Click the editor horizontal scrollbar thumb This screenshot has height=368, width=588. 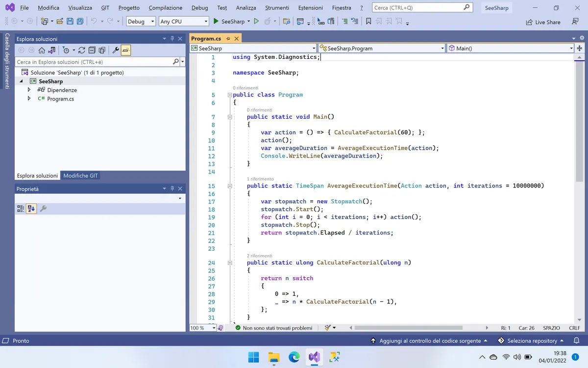click(408, 328)
